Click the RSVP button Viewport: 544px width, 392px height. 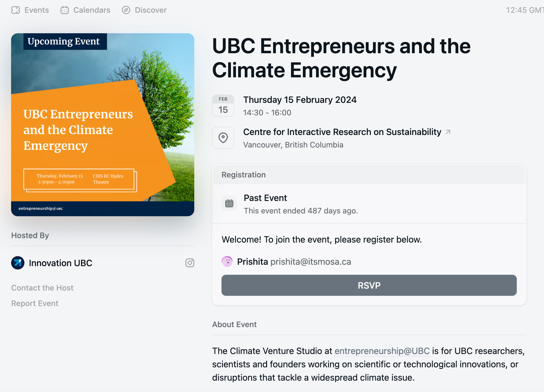(x=369, y=285)
